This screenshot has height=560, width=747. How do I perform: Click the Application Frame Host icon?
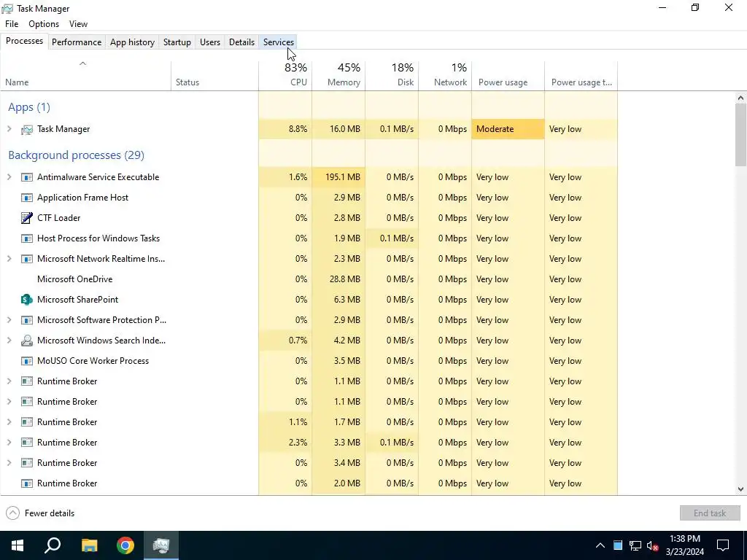coord(27,198)
